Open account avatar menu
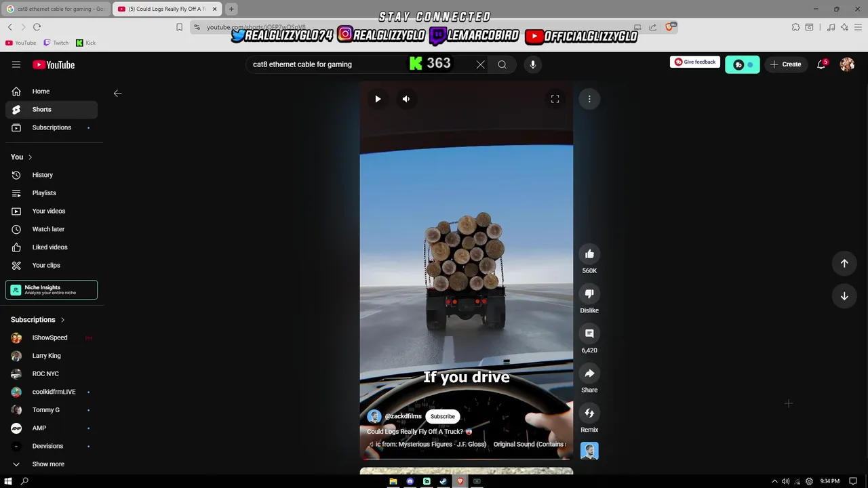The image size is (868, 488). 847,64
